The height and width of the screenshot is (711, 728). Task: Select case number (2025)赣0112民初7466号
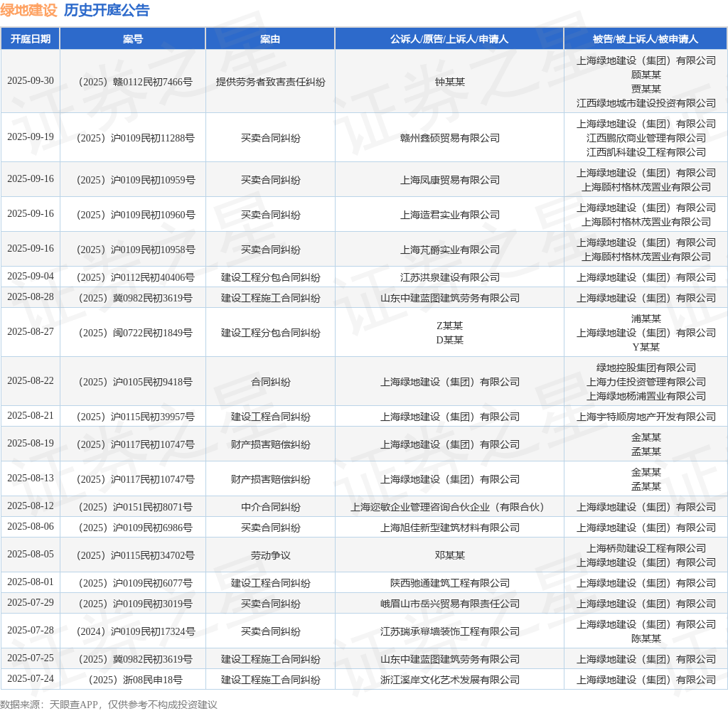(x=135, y=82)
